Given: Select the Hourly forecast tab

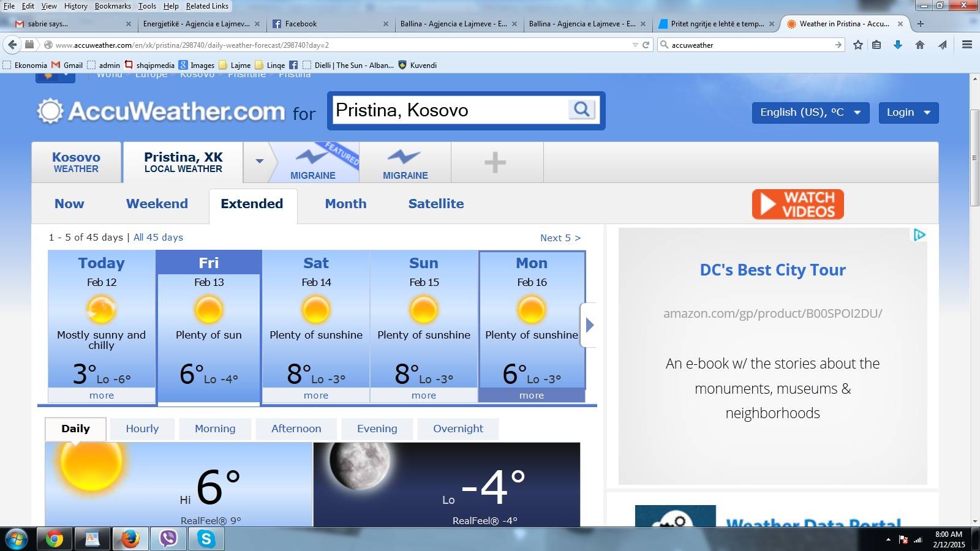Looking at the screenshot, I should [142, 429].
